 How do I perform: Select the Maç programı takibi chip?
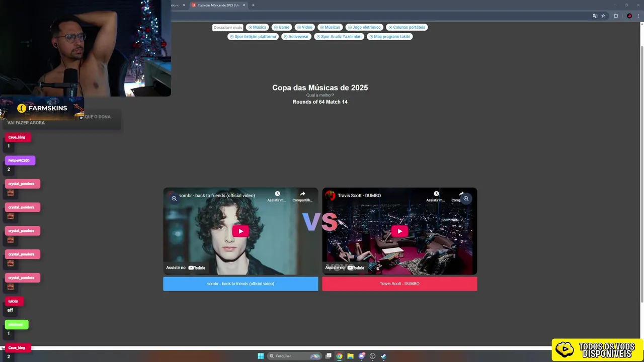(389, 37)
